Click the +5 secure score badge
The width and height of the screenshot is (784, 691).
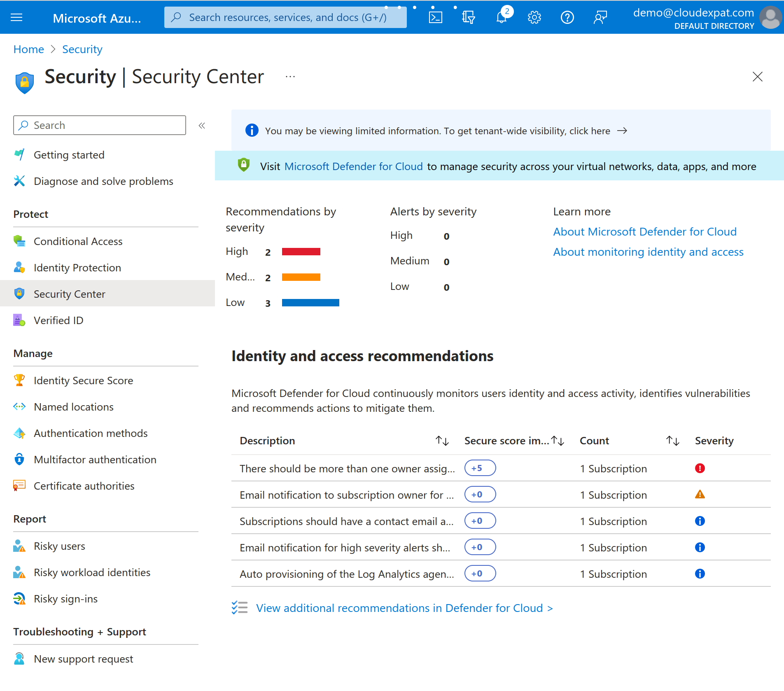[x=480, y=468]
